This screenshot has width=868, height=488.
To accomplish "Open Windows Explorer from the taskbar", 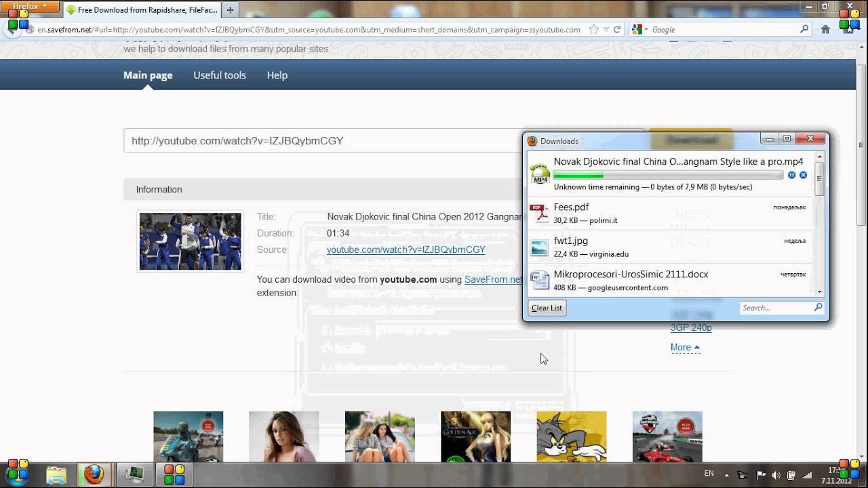I will pos(56,474).
